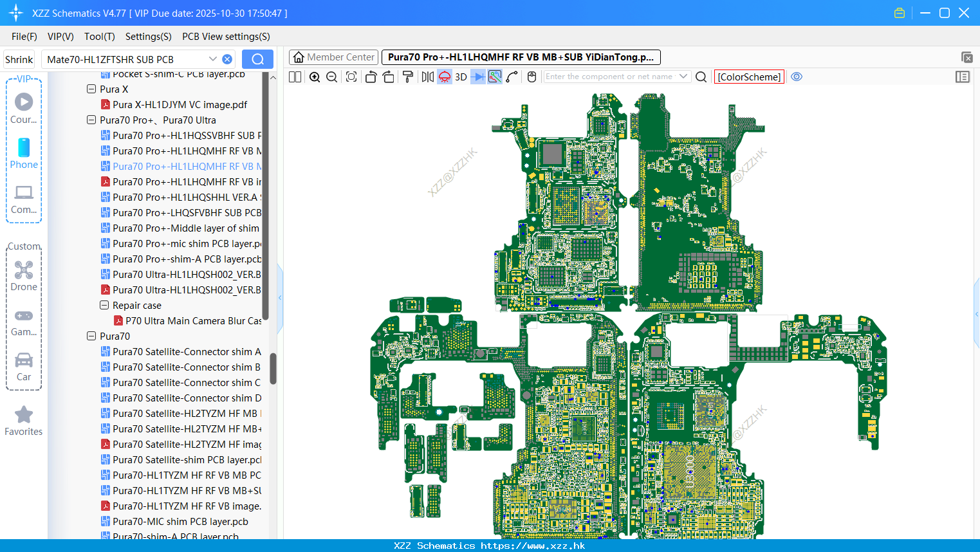
Task: Open the VIP(V) menu
Action: tap(60, 37)
